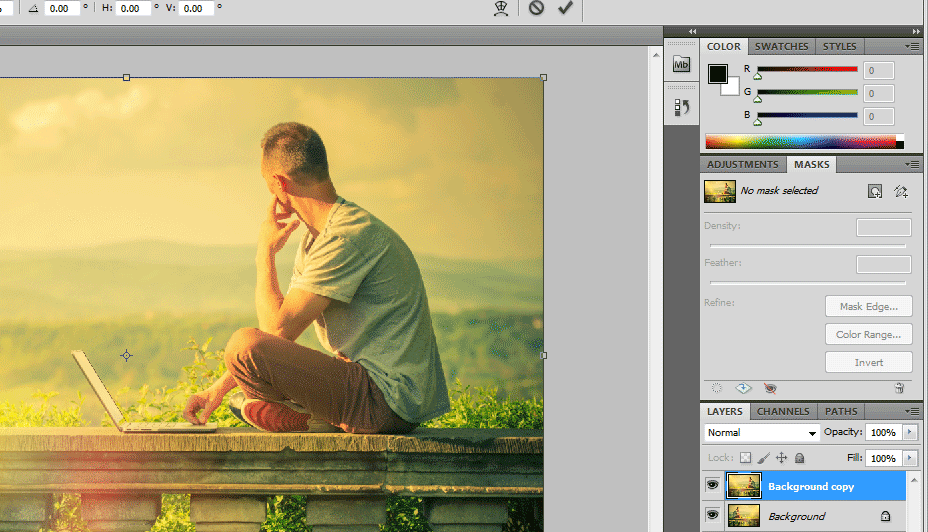Select the Background copy layer thumbnail
Screen dimensions: 928x532
click(744, 486)
